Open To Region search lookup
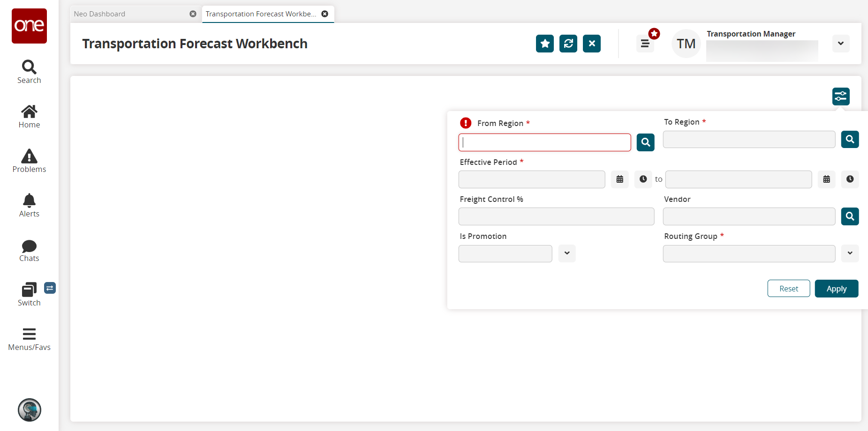The width and height of the screenshot is (868, 431). pos(849,140)
